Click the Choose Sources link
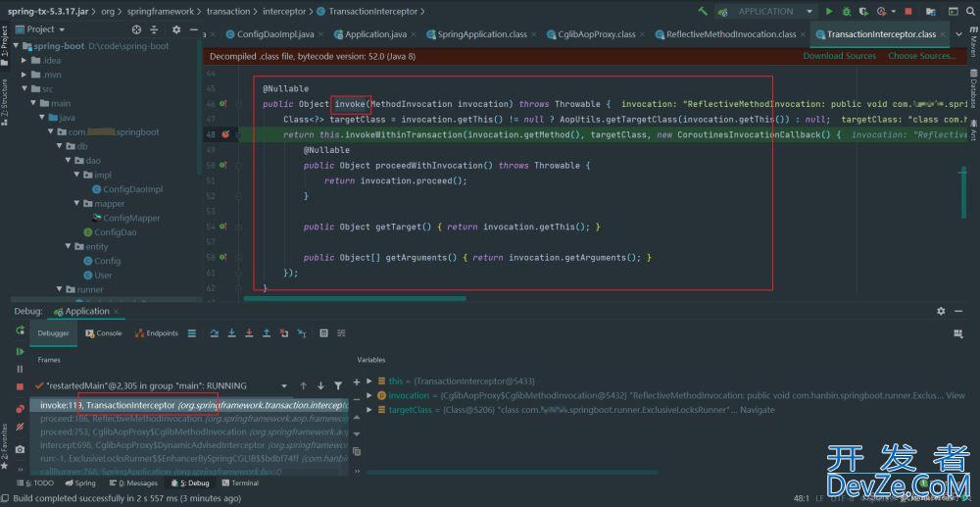Viewport: 980px width, 507px height. [922, 56]
